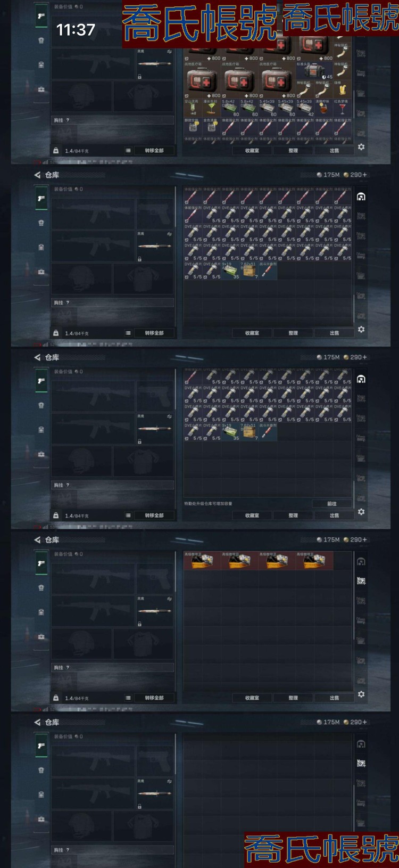Screen dimensions: 399x868
Task: Pick the 5.45x39 ammo box showing 42
Action: point(304,108)
